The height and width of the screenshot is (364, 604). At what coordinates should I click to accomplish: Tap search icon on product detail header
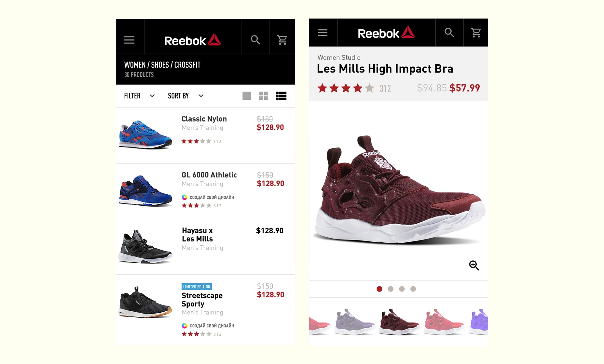[449, 32]
